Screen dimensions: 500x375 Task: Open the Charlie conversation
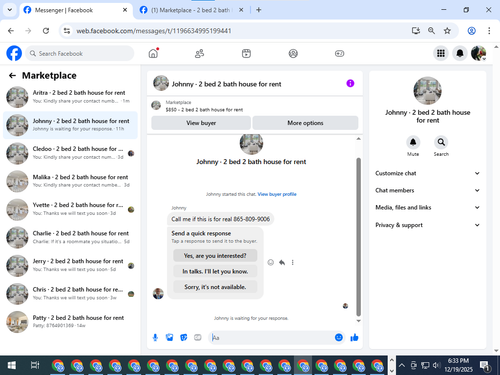[x=70, y=237]
